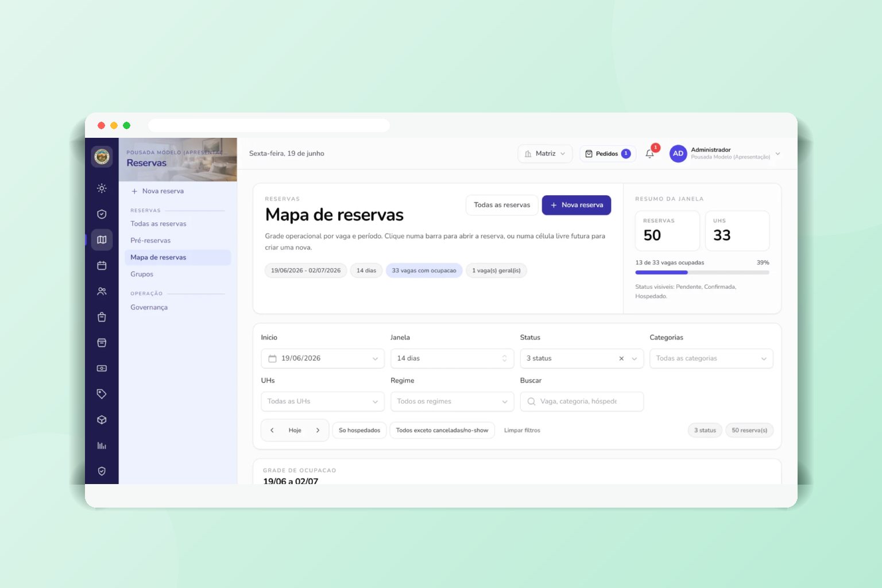Go to the previous period arrow
Viewport: 882px width, 588px height.
(272, 430)
